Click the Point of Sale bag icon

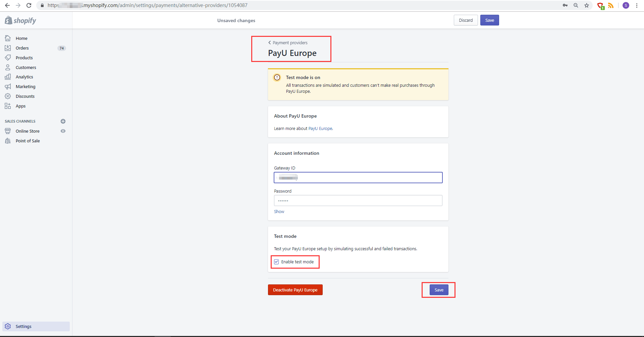pos(8,141)
